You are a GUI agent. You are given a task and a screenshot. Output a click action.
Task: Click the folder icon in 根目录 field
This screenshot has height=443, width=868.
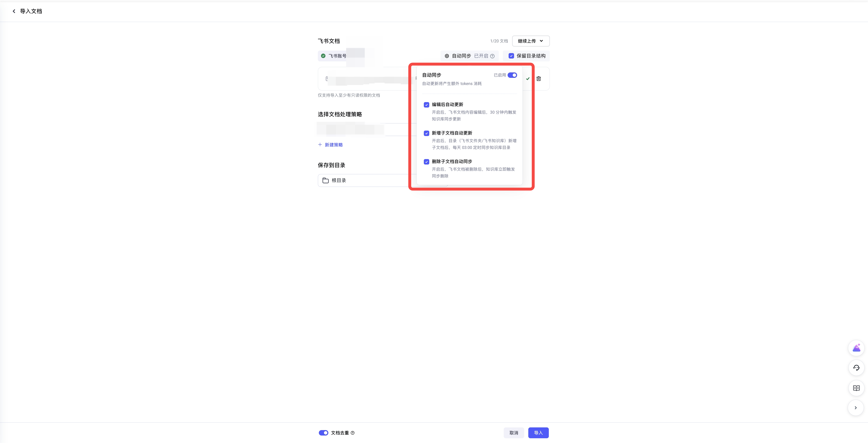pyautogui.click(x=325, y=180)
